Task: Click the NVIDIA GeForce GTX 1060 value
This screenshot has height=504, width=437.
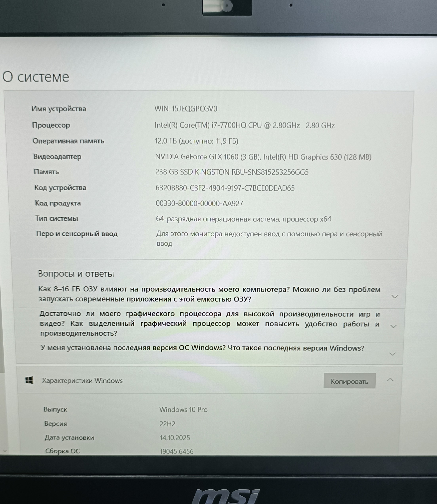Action: point(263,157)
